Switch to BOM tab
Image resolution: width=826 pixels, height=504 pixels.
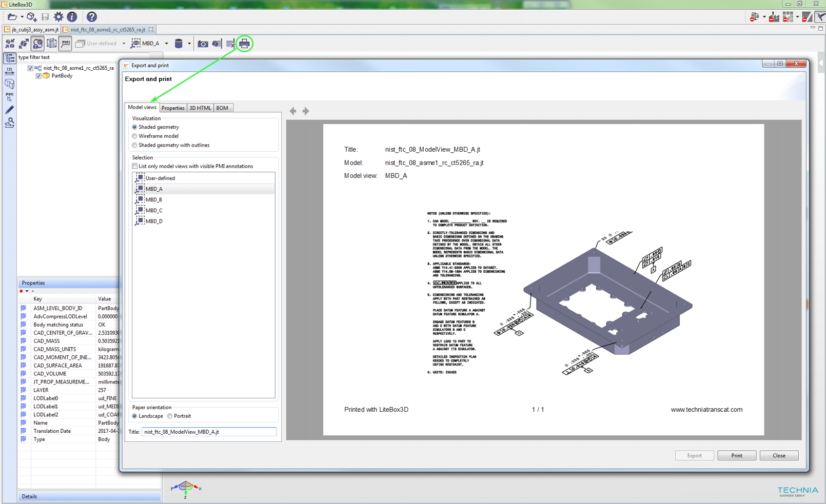(222, 108)
